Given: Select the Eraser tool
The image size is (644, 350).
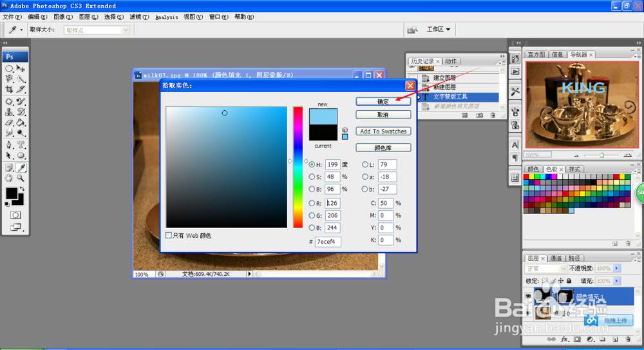Looking at the screenshot, I should click(x=9, y=122).
